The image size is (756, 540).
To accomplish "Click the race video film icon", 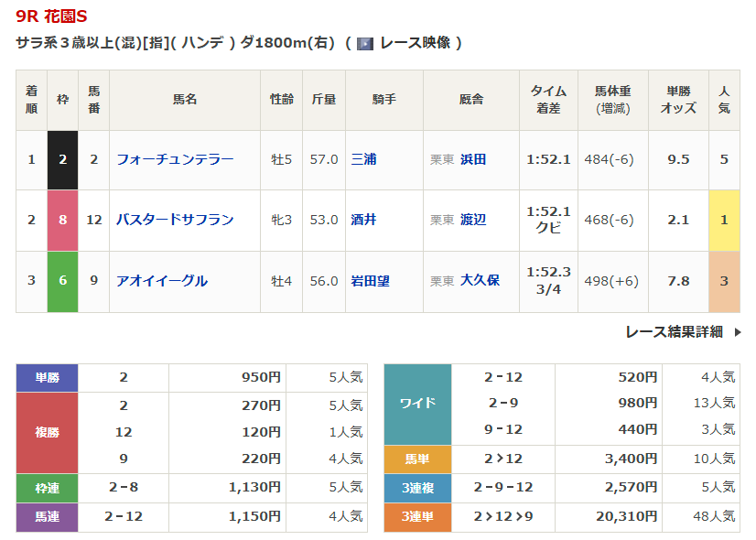I will click(x=365, y=43).
